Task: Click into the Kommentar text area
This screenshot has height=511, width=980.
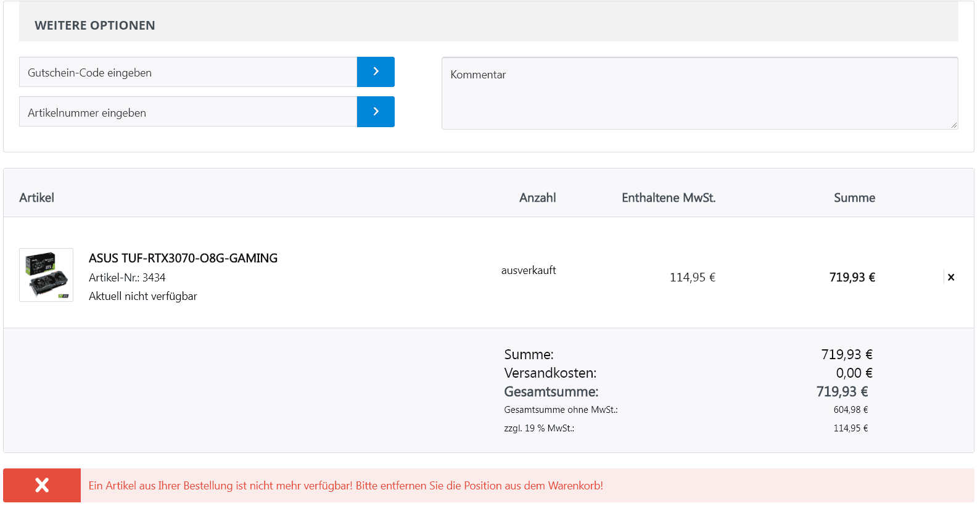Action: pyautogui.click(x=699, y=93)
